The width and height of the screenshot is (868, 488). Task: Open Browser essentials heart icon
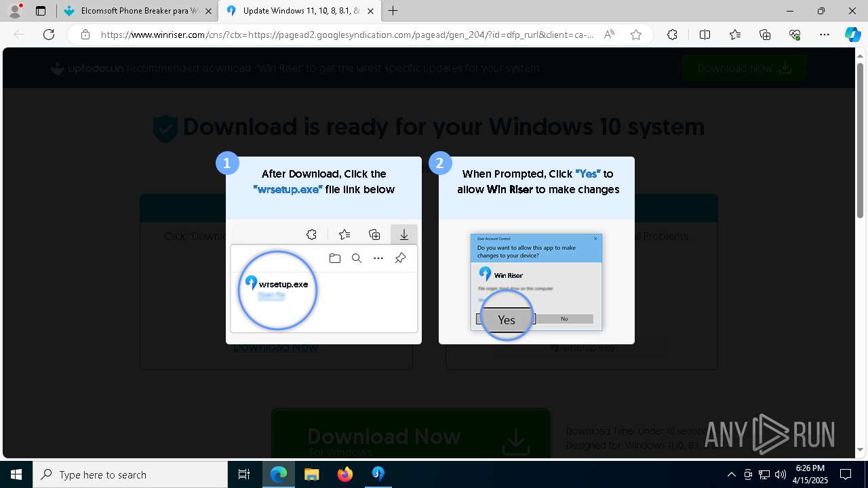point(795,35)
